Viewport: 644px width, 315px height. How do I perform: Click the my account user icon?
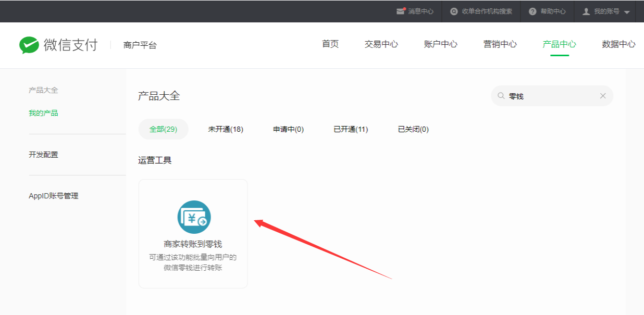tap(586, 11)
